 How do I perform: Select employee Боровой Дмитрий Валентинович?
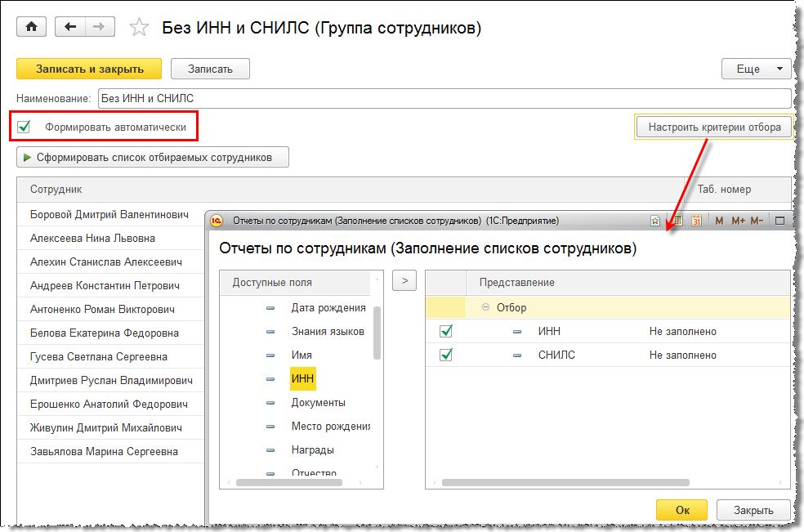tap(109, 214)
